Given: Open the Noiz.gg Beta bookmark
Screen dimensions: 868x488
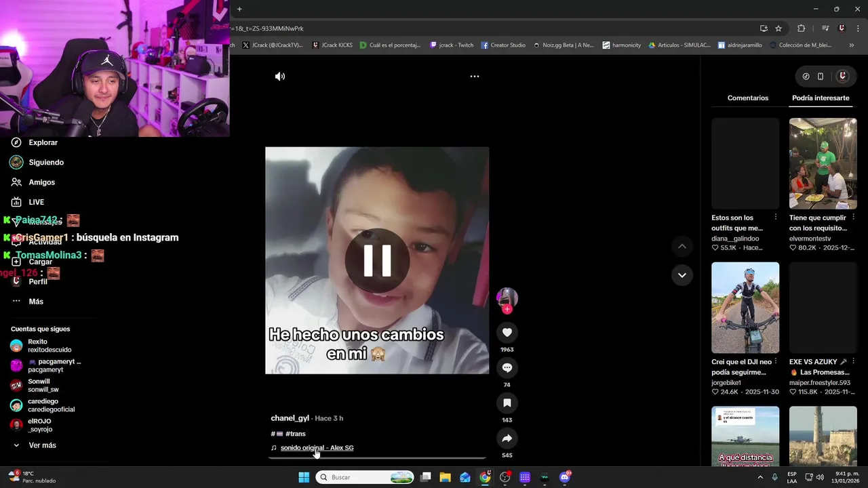Looking at the screenshot, I should [x=564, y=45].
